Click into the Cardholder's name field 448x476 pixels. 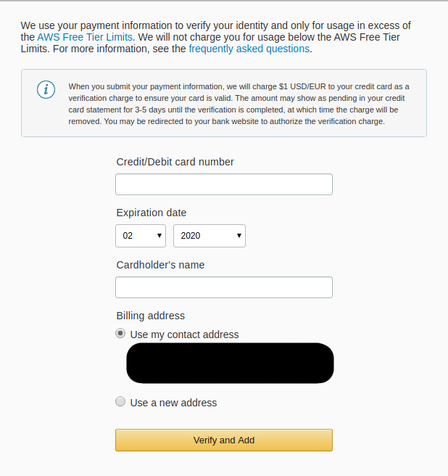tap(223, 287)
